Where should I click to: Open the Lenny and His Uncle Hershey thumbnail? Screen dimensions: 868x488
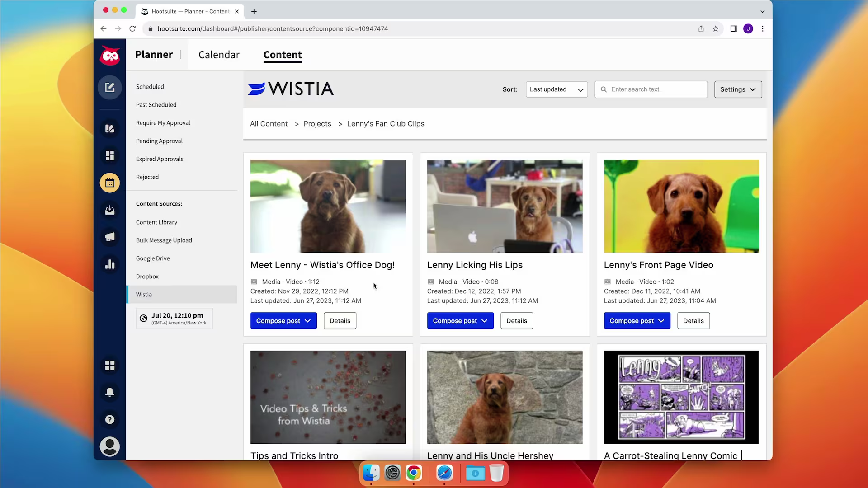tap(505, 397)
